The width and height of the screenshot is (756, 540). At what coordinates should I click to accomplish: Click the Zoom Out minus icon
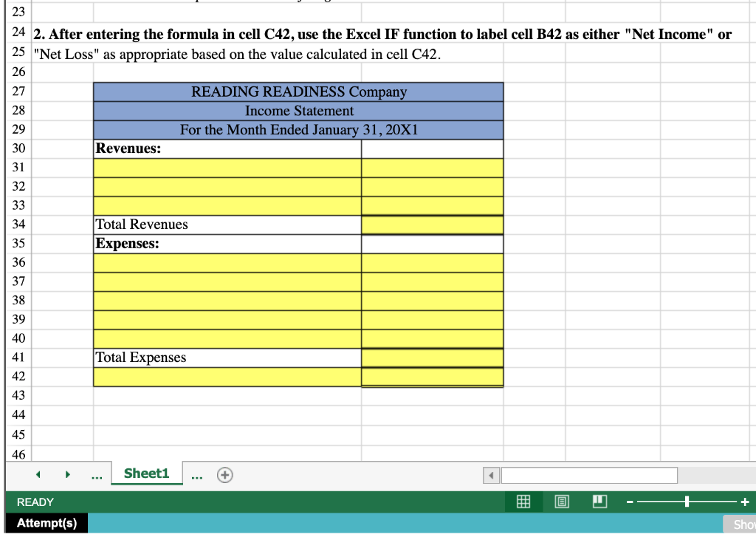628,502
